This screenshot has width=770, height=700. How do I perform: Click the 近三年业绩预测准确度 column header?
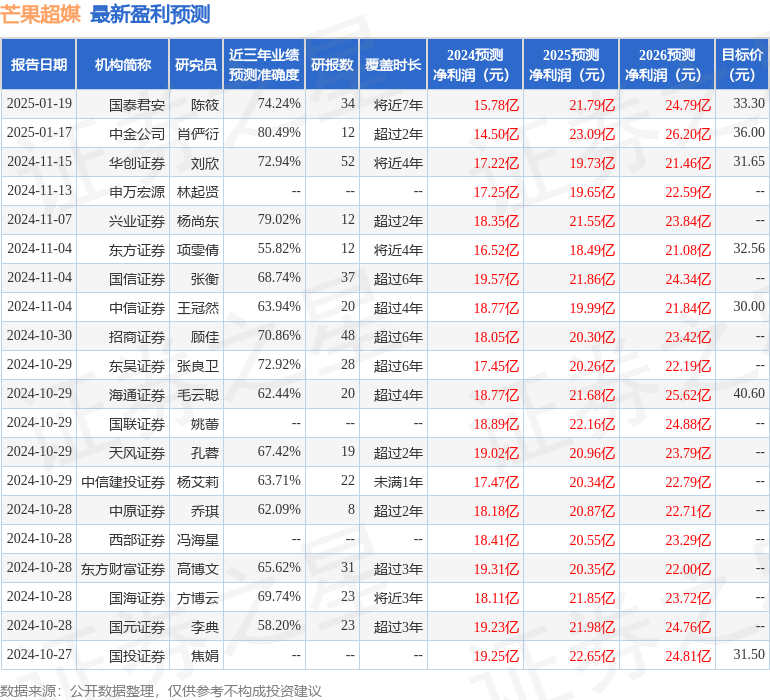(x=263, y=65)
